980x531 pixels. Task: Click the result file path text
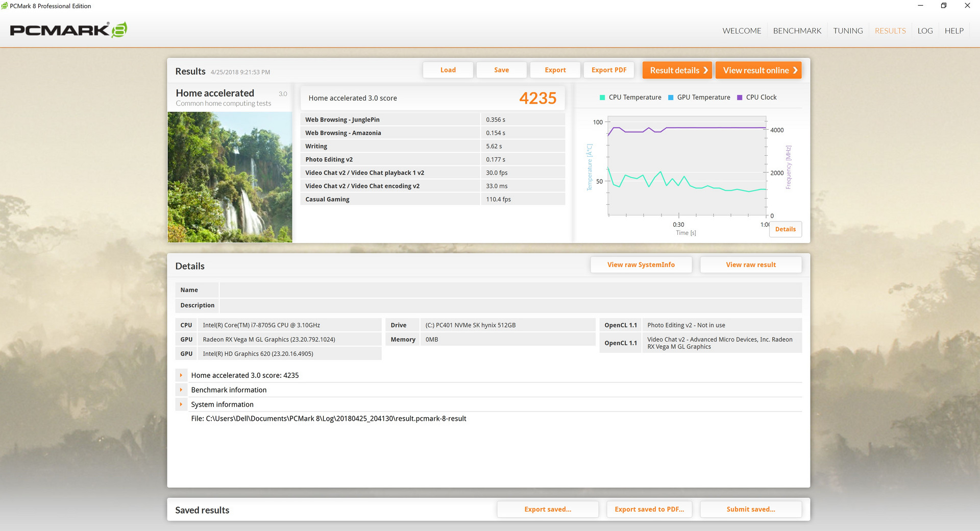coord(329,419)
